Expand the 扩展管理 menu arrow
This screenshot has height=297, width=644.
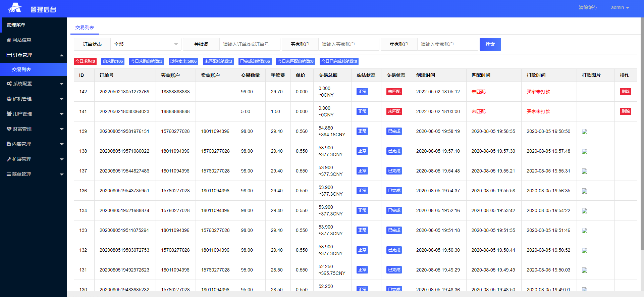[x=62, y=159]
